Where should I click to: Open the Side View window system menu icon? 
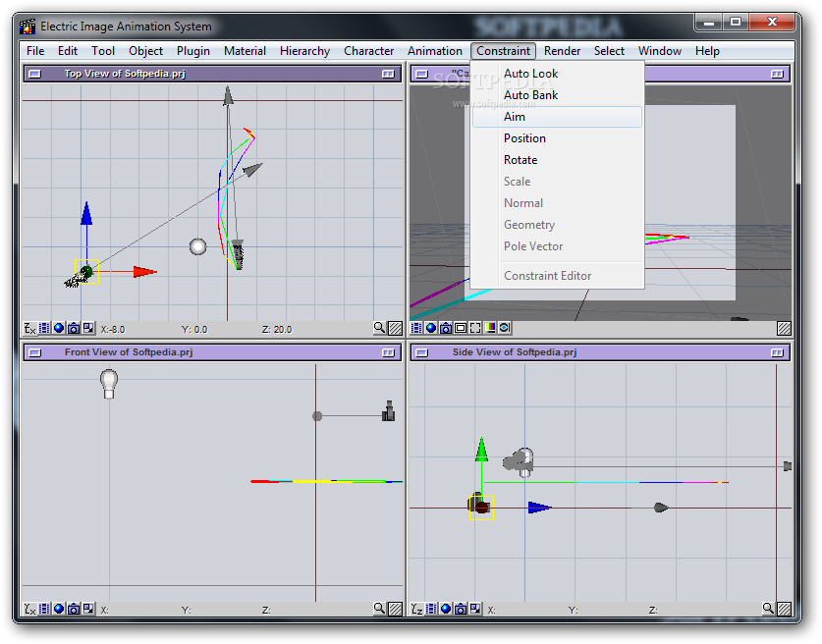(x=422, y=352)
